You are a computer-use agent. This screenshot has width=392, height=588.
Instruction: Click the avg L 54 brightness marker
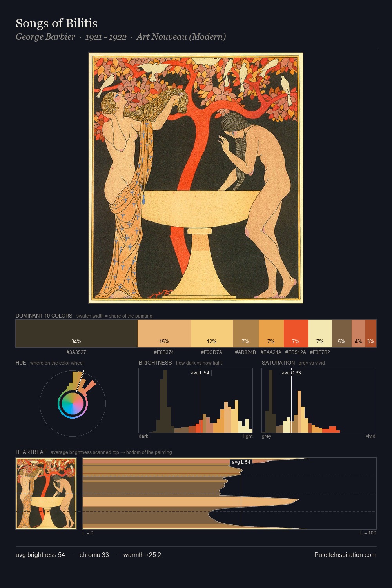click(x=200, y=373)
